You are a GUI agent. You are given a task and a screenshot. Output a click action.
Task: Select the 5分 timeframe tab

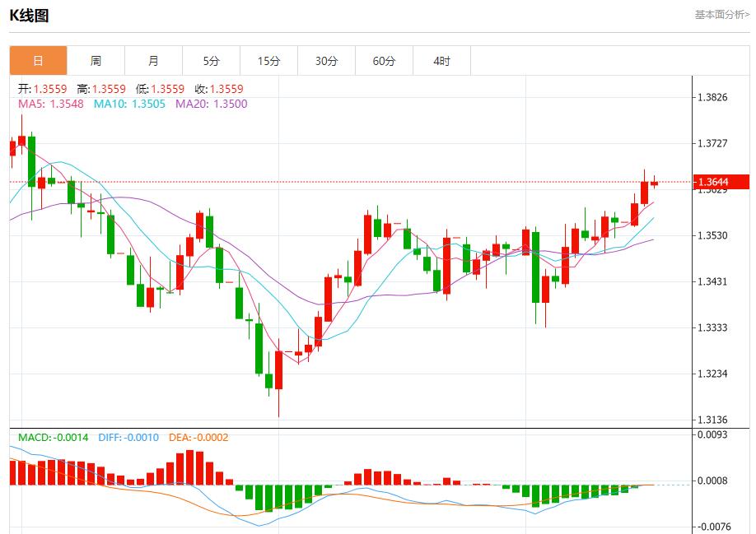point(212,60)
